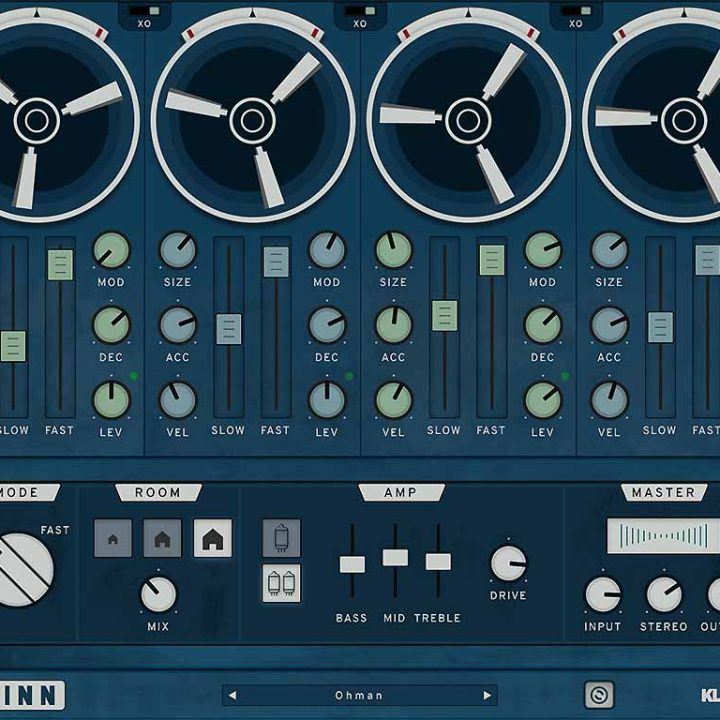Screen dimensions: 720x720
Task: Click the second rotor reel hub
Action: coord(253,121)
